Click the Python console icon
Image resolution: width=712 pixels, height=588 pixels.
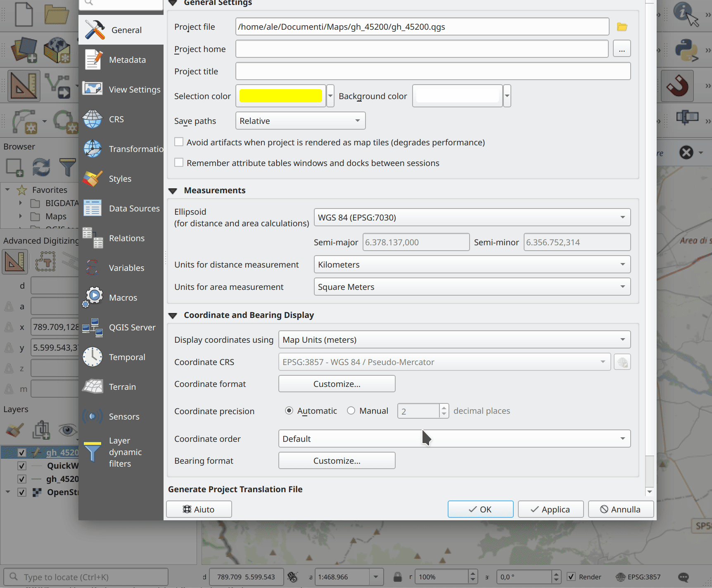pyautogui.click(x=685, y=50)
